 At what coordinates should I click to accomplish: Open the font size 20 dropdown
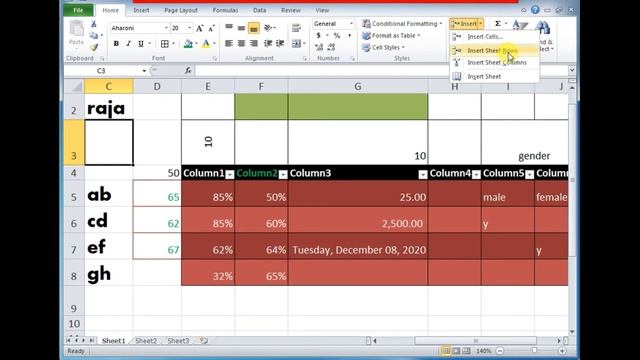coord(189,28)
